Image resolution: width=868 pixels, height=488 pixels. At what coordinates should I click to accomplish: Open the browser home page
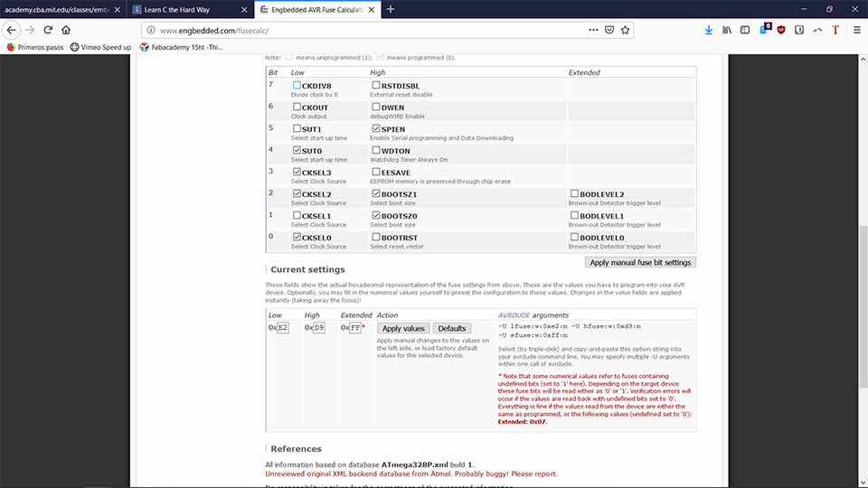click(x=66, y=30)
